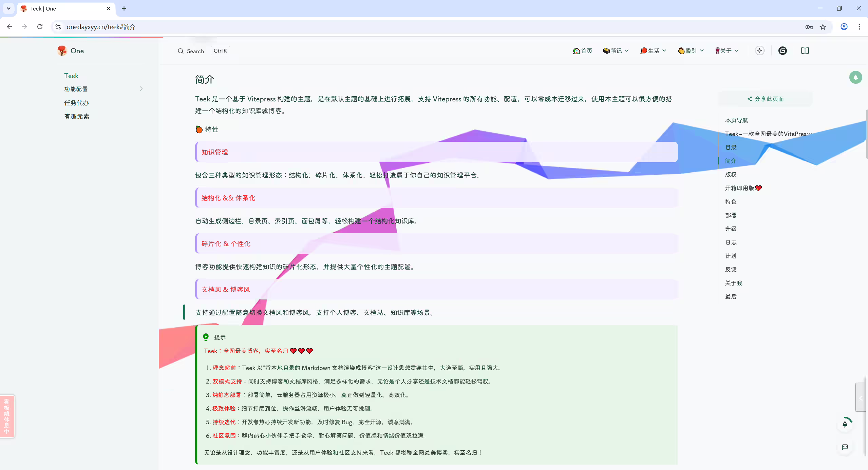Image resolution: width=868 pixels, height=470 pixels.
Task: Go to the 首页 nav item
Action: (582, 51)
